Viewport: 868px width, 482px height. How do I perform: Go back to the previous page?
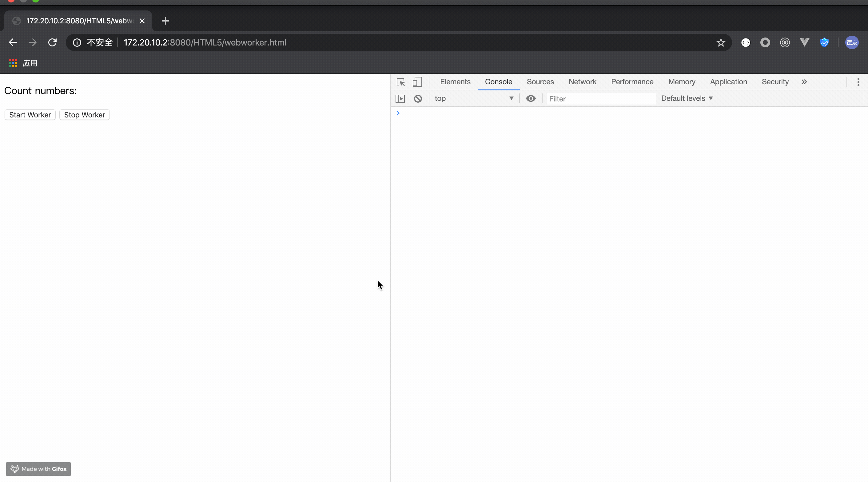click(13, 43)
